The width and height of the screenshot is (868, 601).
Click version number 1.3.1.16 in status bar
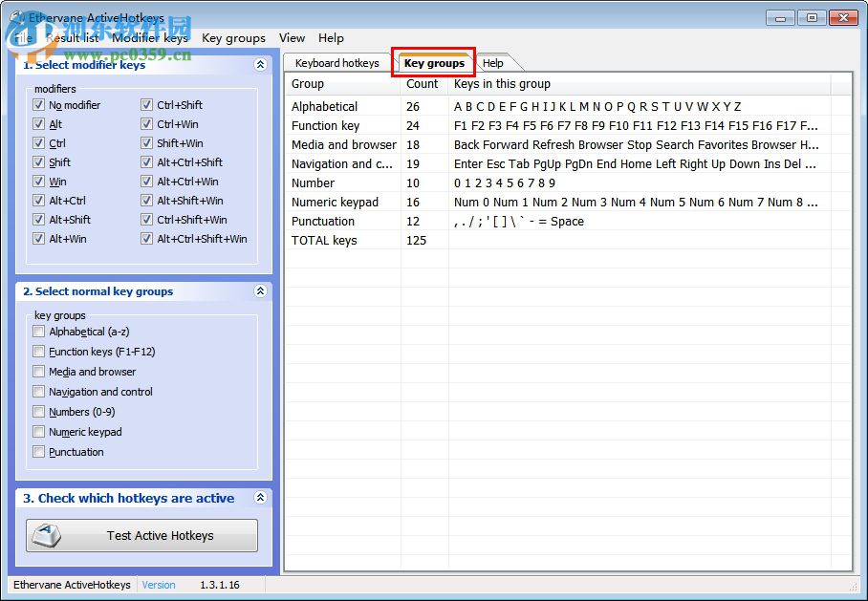click(x=220, y=585)
